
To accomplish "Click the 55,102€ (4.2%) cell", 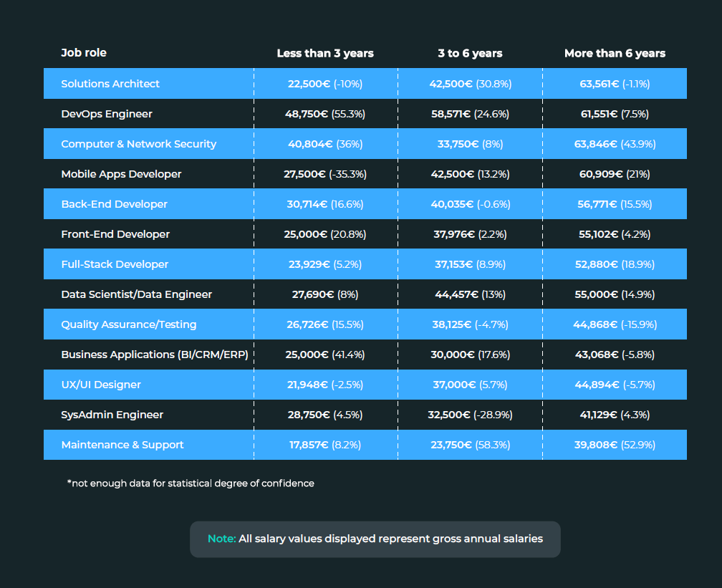I will click(x=615, y=234).
